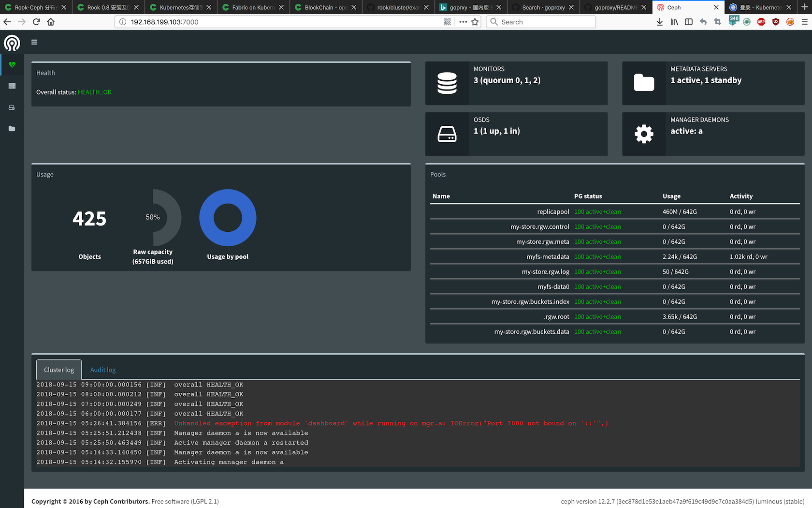Viewport: 812px width, 508px height.
Task: Switch to the Rook 0.8 browser tab
Action: tap(109, 7)
